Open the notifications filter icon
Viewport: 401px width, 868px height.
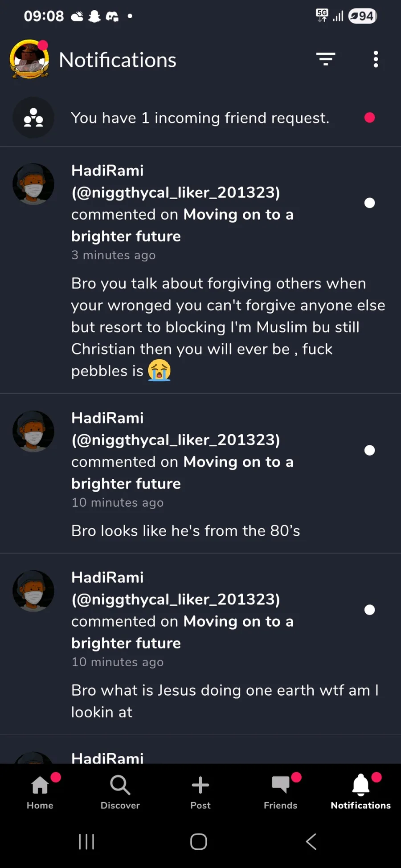pos(326,59)
